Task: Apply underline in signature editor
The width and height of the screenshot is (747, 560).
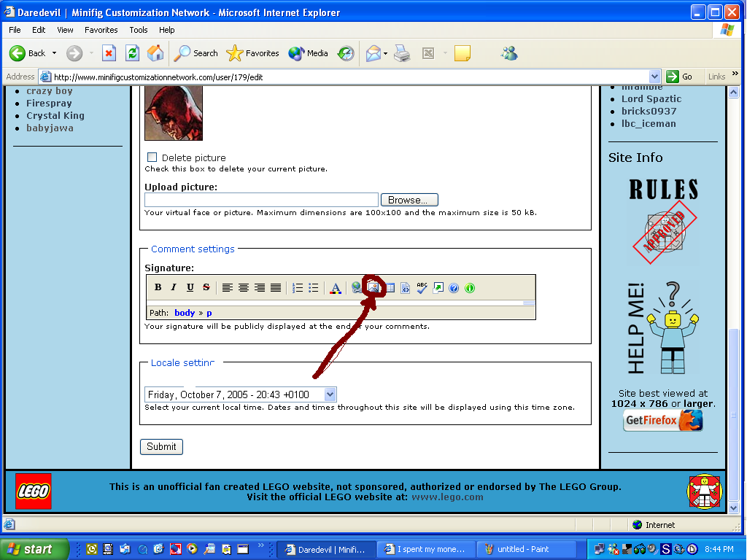Action: click(190, 287)
